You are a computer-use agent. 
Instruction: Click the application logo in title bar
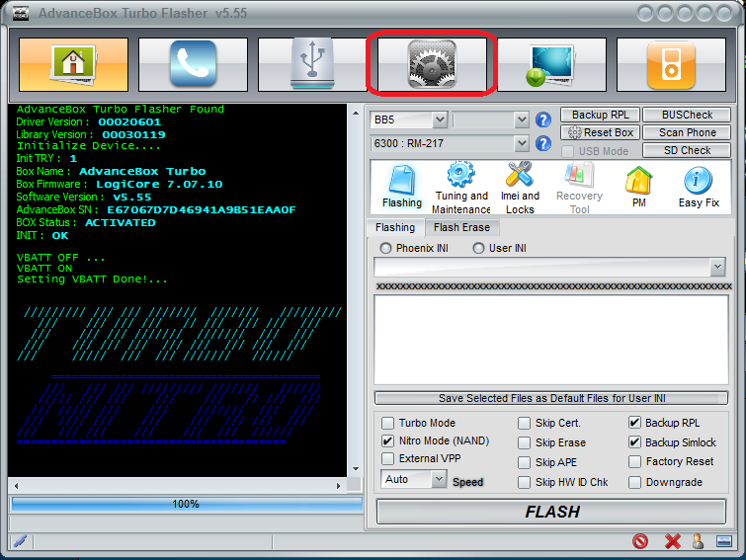click(x=21, y=13)
